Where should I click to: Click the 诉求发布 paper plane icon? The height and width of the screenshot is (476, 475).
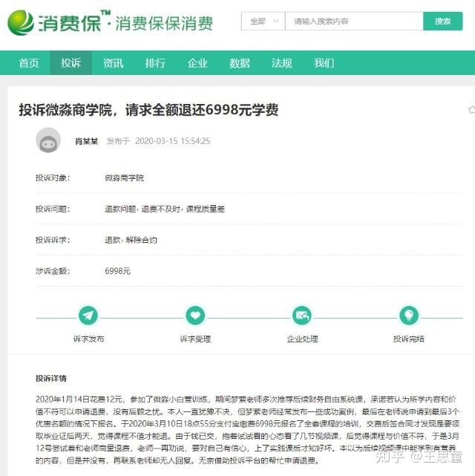(88, 316)
